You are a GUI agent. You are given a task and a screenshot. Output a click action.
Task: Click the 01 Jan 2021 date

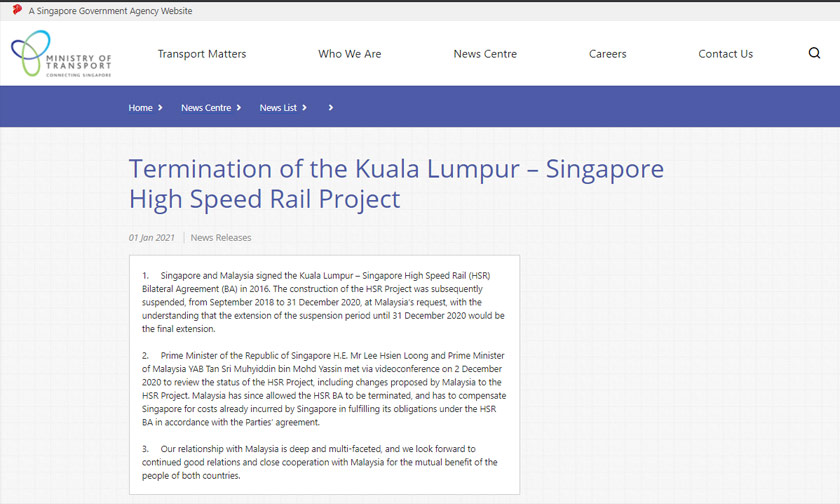point(152,238)
